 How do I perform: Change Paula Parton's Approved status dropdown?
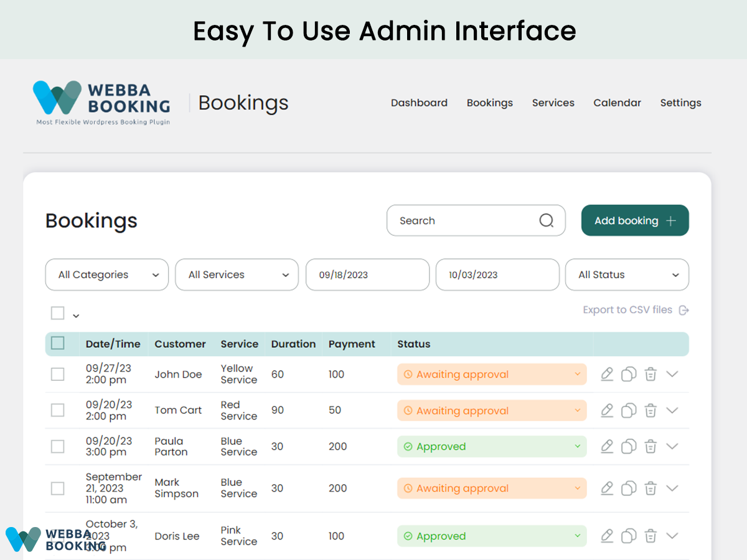tap(492, 447)
